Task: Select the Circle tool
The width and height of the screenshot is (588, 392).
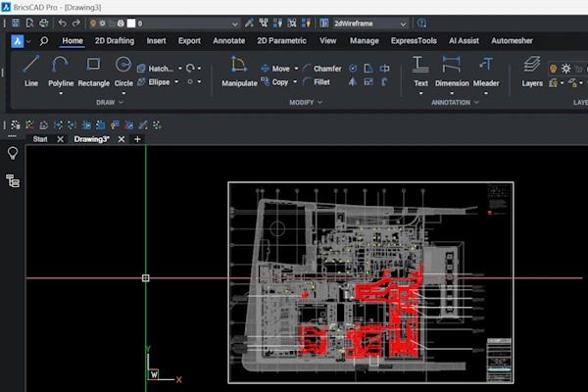Action: [123, 72]
